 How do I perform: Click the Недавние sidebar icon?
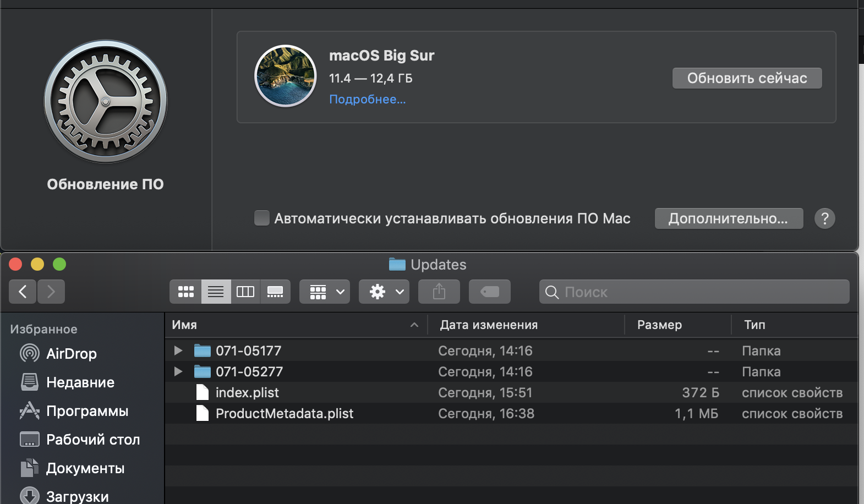(30, 381)
